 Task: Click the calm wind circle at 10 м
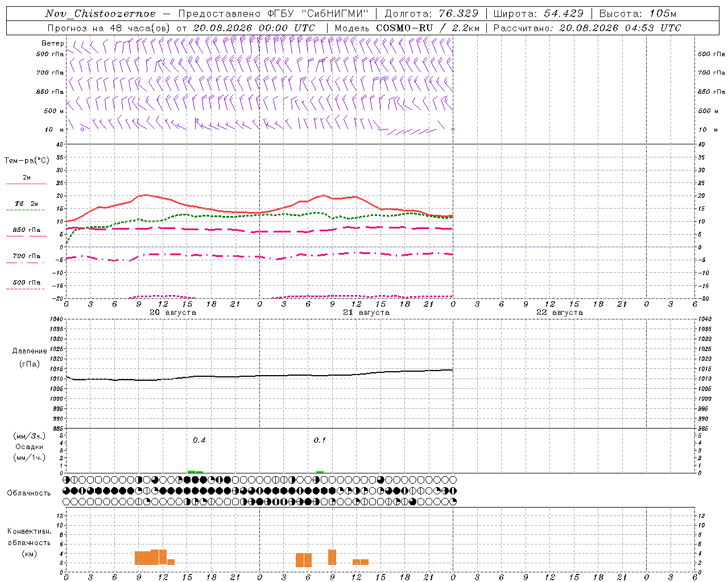[x=82, y=129]
